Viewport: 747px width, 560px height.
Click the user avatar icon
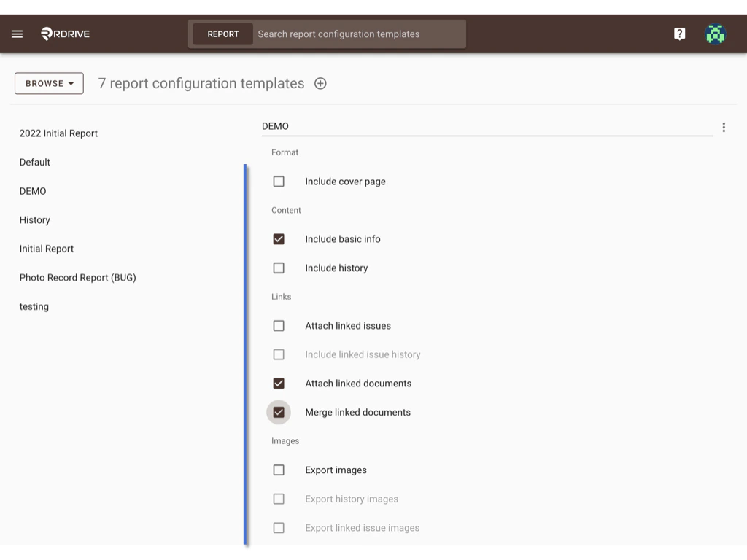pyautogui.click(x=715, y=34)
